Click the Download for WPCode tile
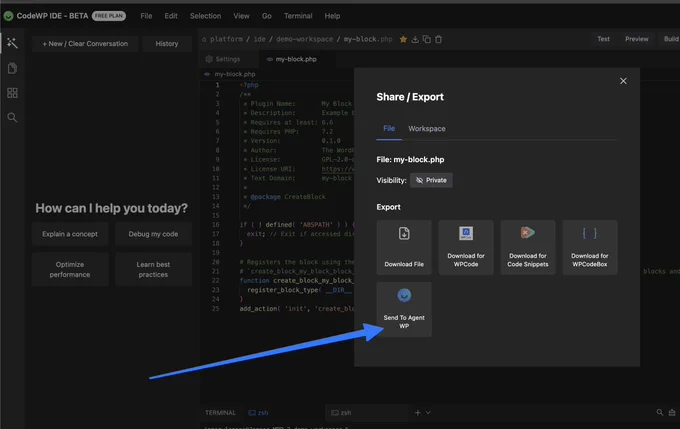Screen dimensions: 680x429 (466, 247)
